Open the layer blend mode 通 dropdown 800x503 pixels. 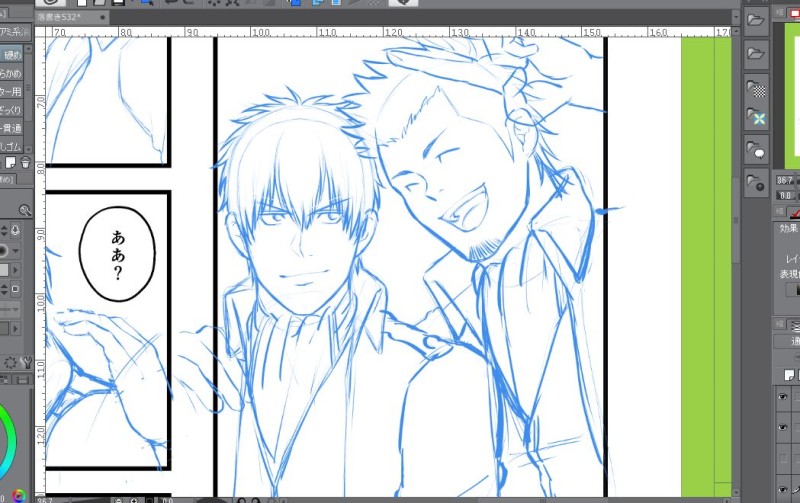point(788,341)
